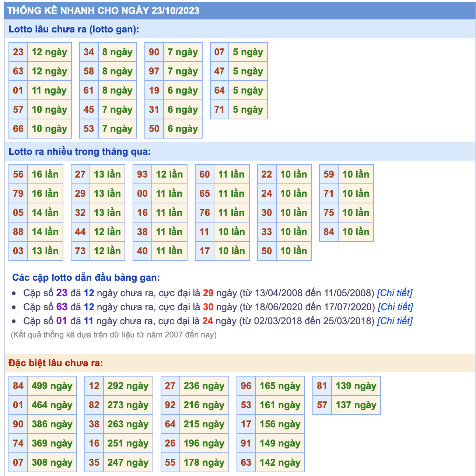Viewport: 476px width, 476px height.
Task: Select number 19 in the '6 ngày' row
Action: pos(154,90)
